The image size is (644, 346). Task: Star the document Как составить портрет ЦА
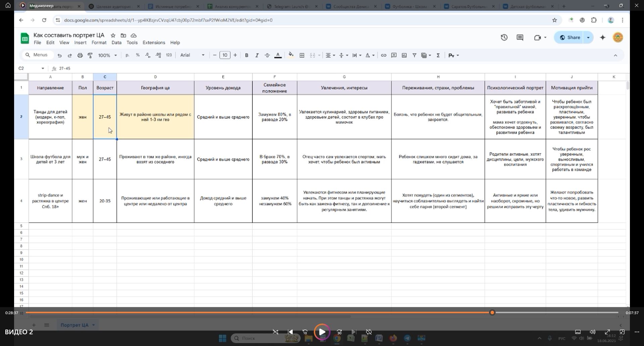tap(113, 35)
